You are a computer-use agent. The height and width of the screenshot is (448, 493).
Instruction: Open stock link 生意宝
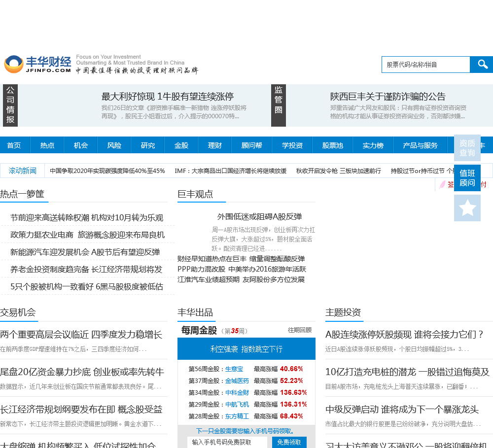pos(234,369)
